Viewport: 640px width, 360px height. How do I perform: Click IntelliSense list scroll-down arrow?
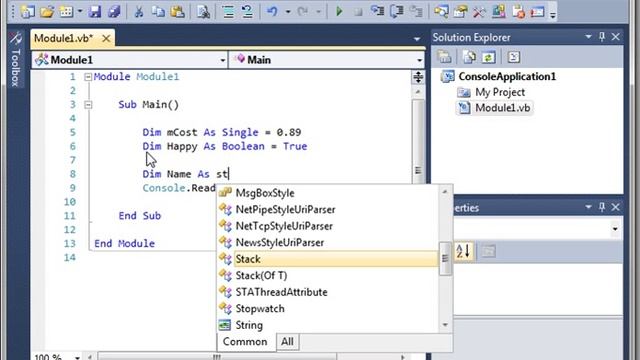[445, 325]
